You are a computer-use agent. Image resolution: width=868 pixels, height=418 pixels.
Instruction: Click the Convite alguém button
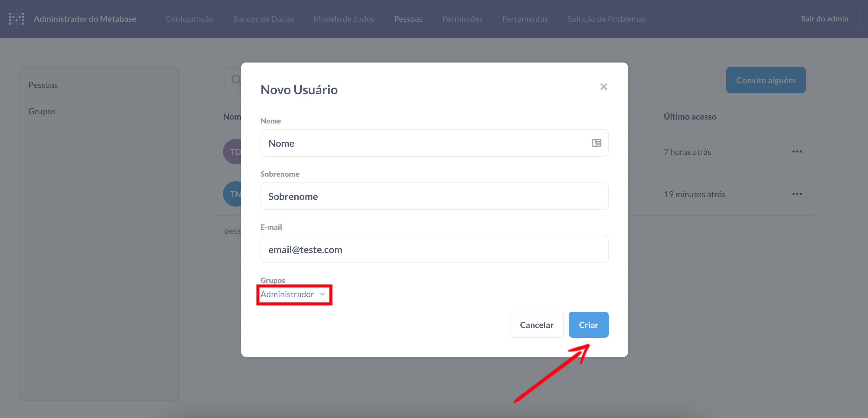[x=765, y=80]
